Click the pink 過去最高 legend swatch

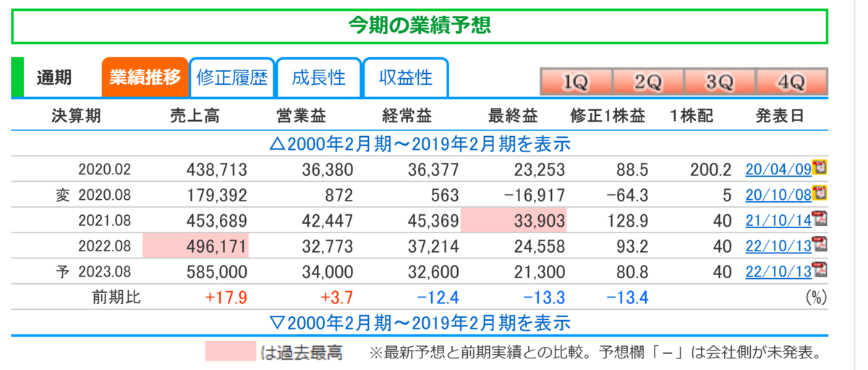tap(231, 350)
